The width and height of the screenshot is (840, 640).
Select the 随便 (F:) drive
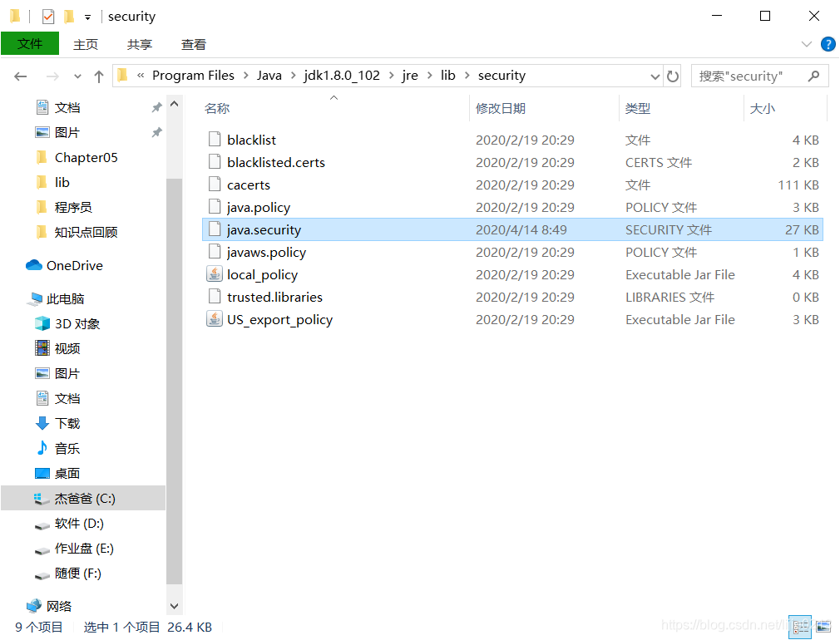[x=78, y=573]
